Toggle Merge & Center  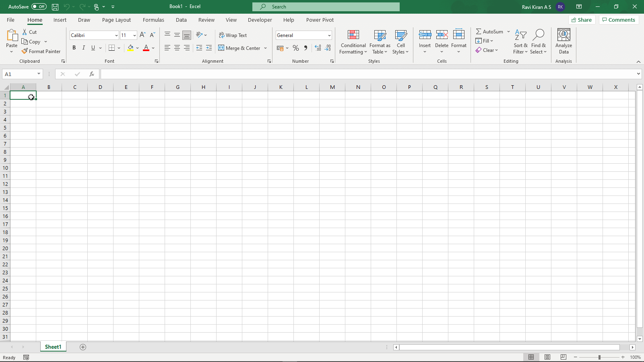pos(240,48)
